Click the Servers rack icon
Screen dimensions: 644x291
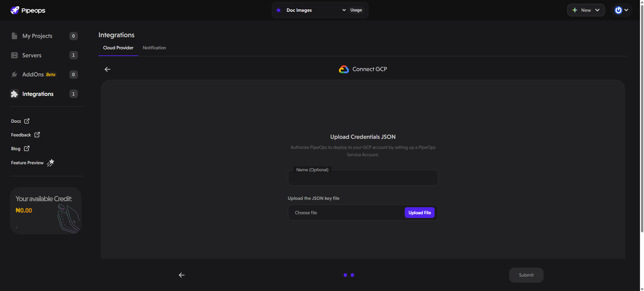(x=14, y=55)
